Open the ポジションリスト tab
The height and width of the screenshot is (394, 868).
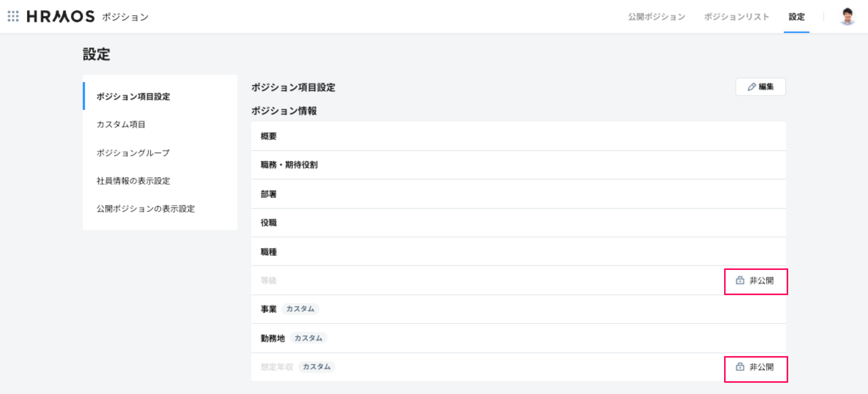[736, 16]
